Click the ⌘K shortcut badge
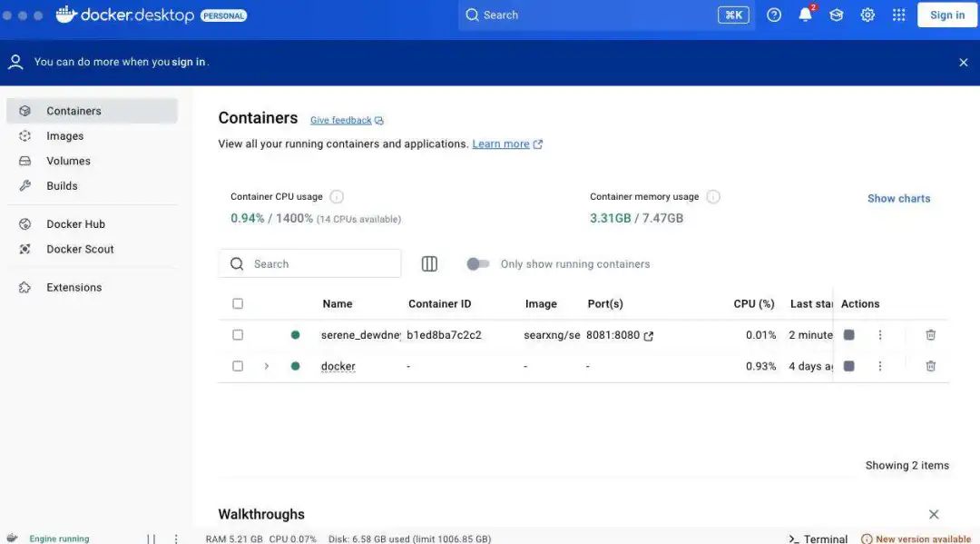Viewport: 980px width, 544px height. [x=733, y=15]
